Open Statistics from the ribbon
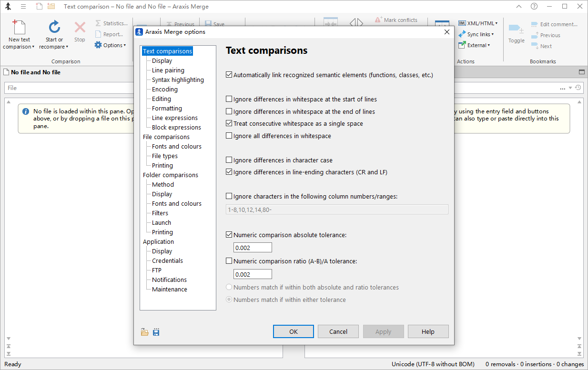This screenshot has width=588, height=370. pos(112,23)
